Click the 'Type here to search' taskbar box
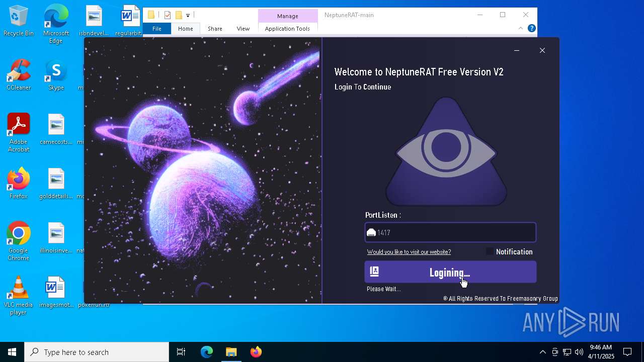 [97, 352]
